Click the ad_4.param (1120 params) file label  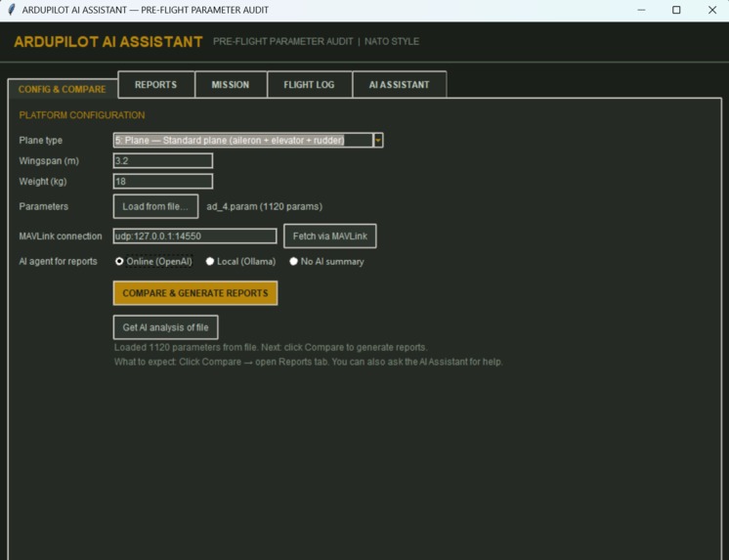265,206
